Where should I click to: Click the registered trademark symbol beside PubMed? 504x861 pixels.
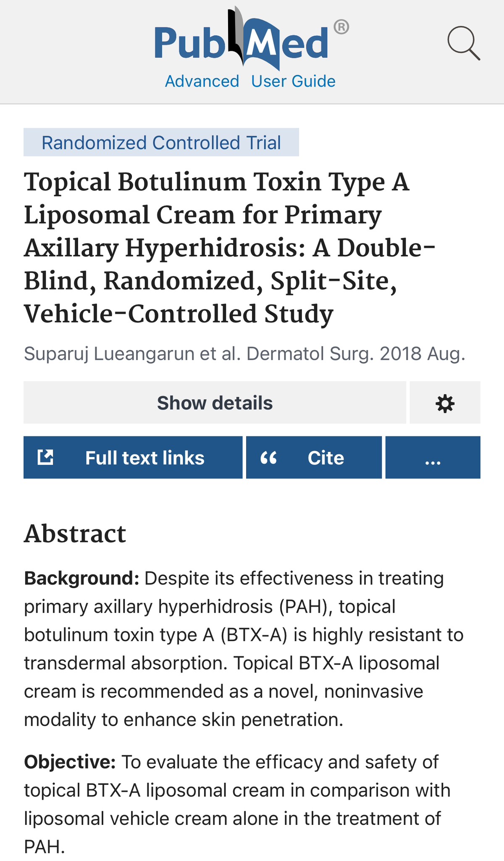[341, 27]
